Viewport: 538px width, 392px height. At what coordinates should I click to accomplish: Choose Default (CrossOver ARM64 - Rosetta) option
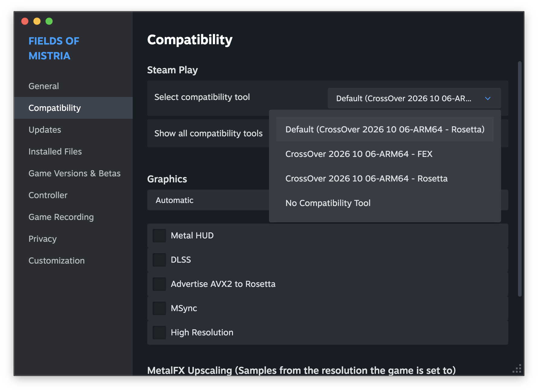(x=385, y=129)
